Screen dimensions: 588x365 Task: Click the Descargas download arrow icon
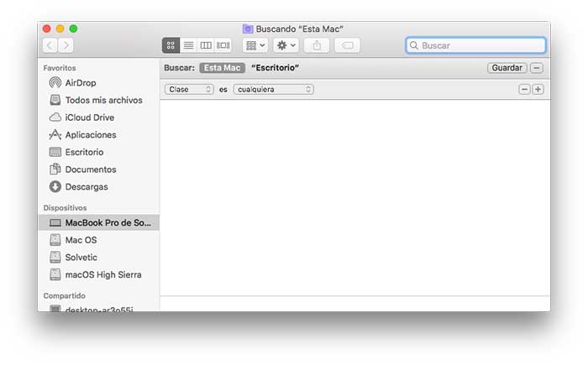click(x=55, y=186)
